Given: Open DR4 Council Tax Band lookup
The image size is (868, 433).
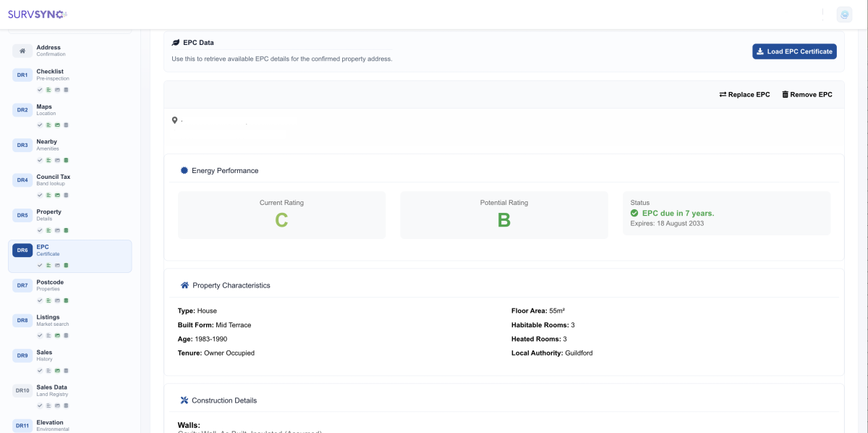Looking at the screenshot, I should coord(70,186).
